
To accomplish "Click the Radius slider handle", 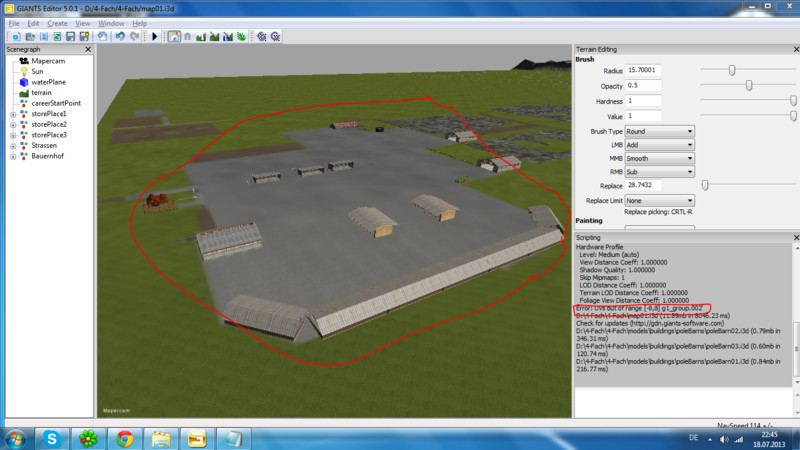I will 732,70.
